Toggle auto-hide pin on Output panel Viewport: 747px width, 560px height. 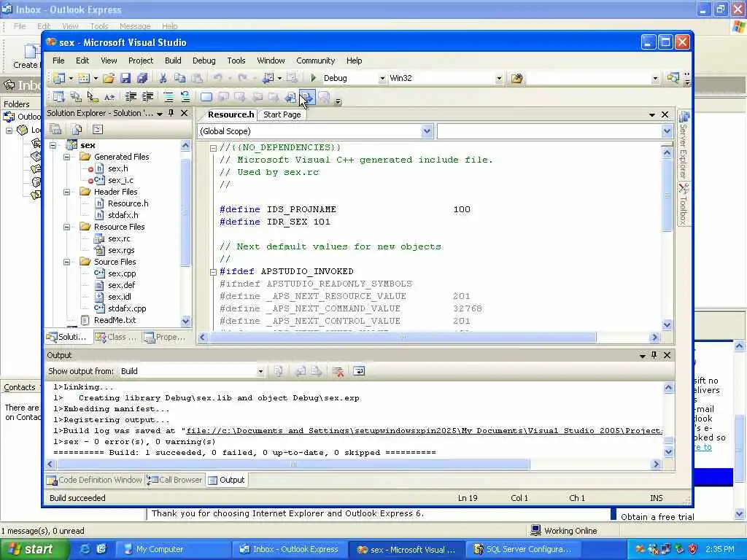(654, 355)
